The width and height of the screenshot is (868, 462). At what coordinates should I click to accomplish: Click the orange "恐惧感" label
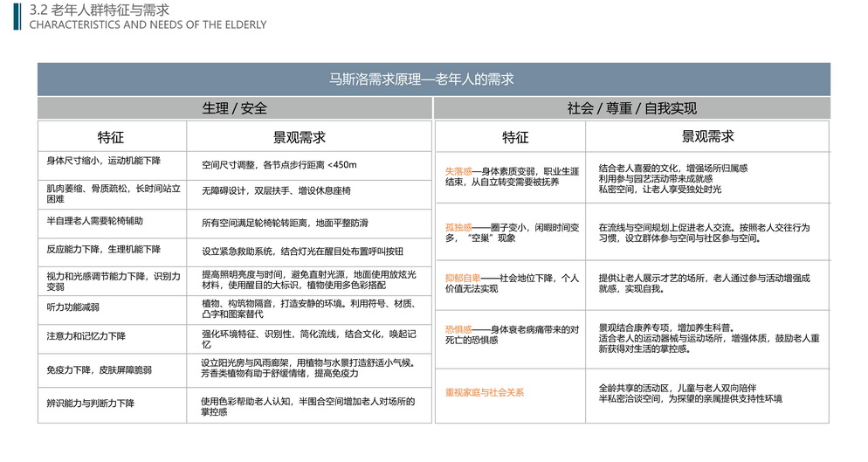pos(458,329)
